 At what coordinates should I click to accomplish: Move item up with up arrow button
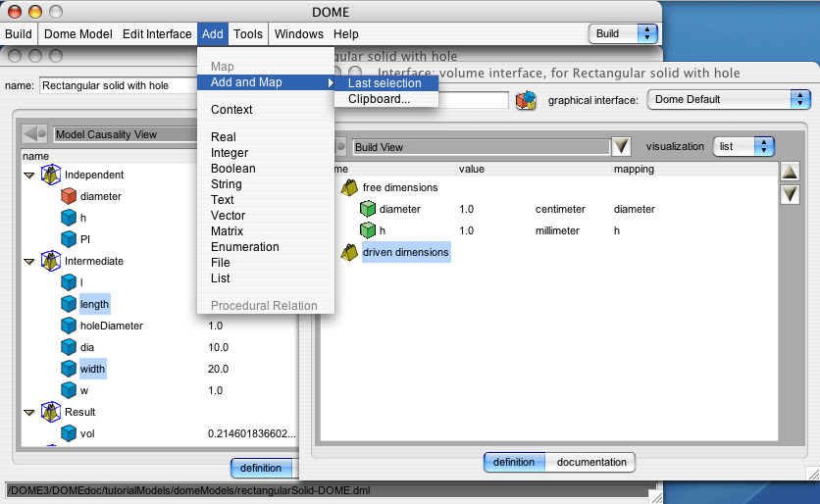(790, 171)
